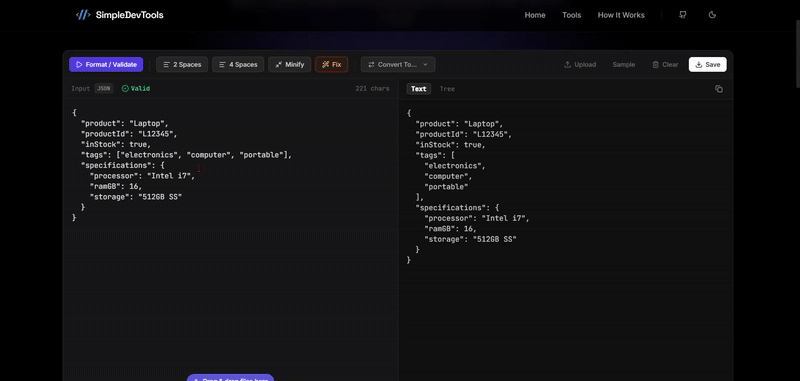Screen dimensions: 800x381
Task: Minify the JSON input
Action: click(x=289, y=64)
